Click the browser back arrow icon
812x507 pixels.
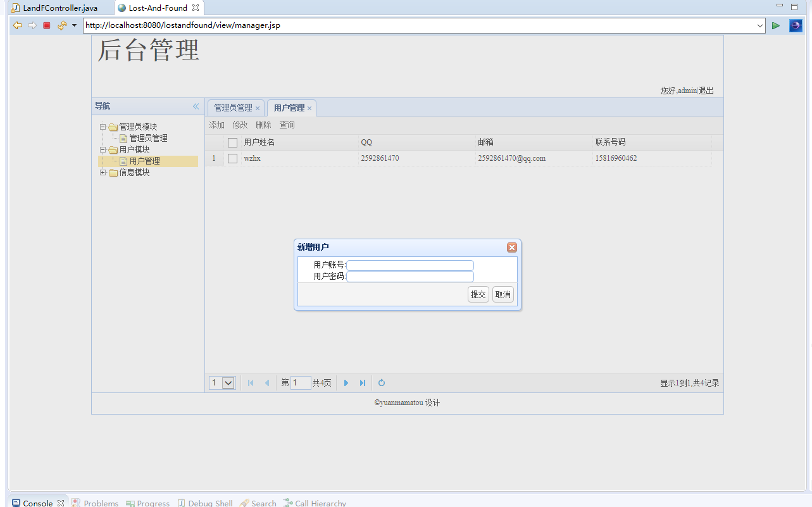(18, 25)
